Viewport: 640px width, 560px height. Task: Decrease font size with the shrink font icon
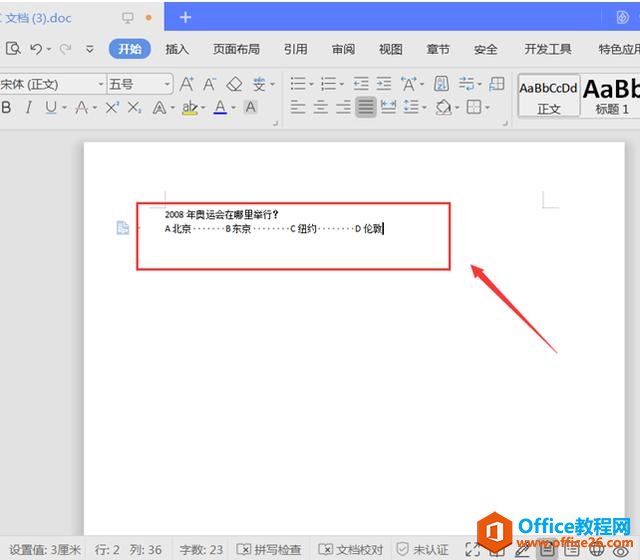210,84
